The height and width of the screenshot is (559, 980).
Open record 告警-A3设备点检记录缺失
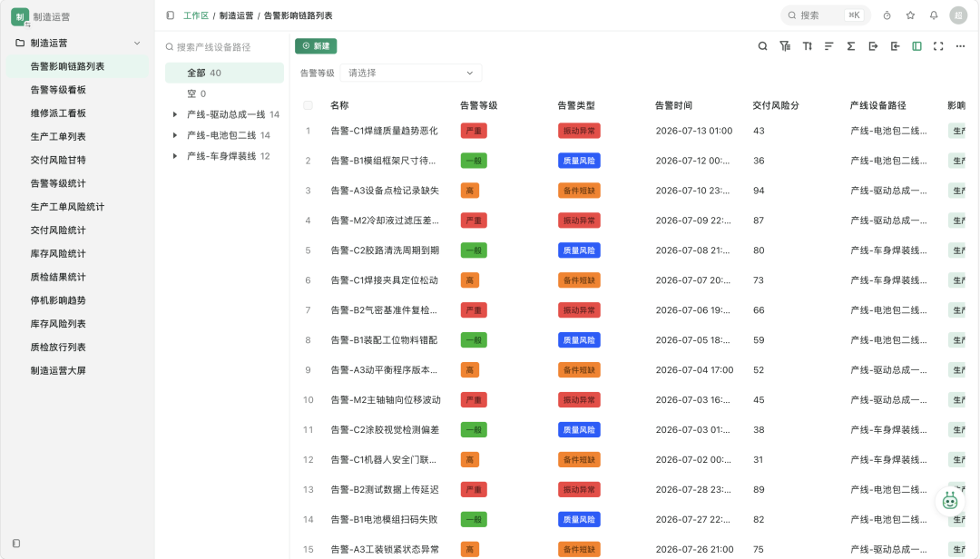pyautogui.click(x=385, y=191)
